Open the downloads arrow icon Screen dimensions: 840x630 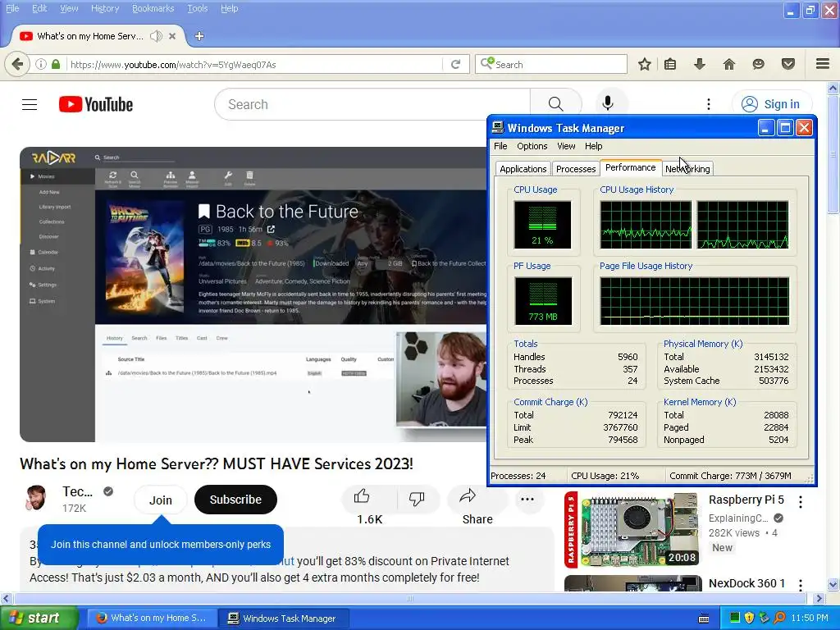click(x=699, y=64)
